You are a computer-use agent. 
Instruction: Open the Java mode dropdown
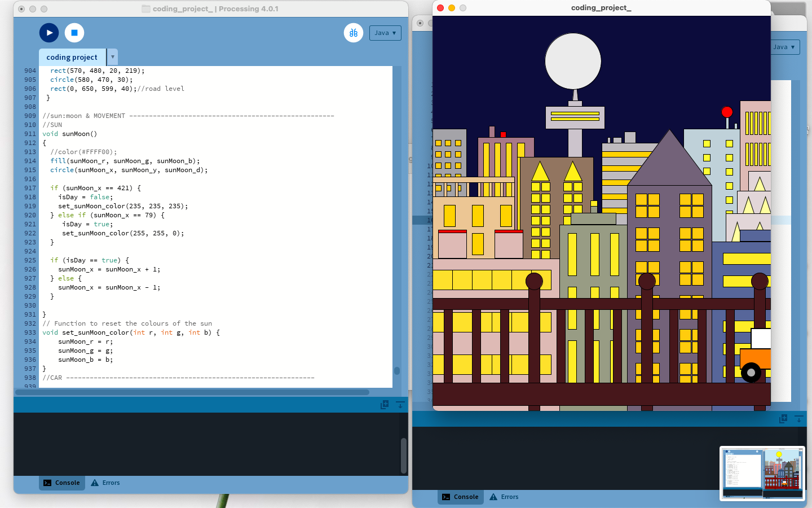click(385, 33)
